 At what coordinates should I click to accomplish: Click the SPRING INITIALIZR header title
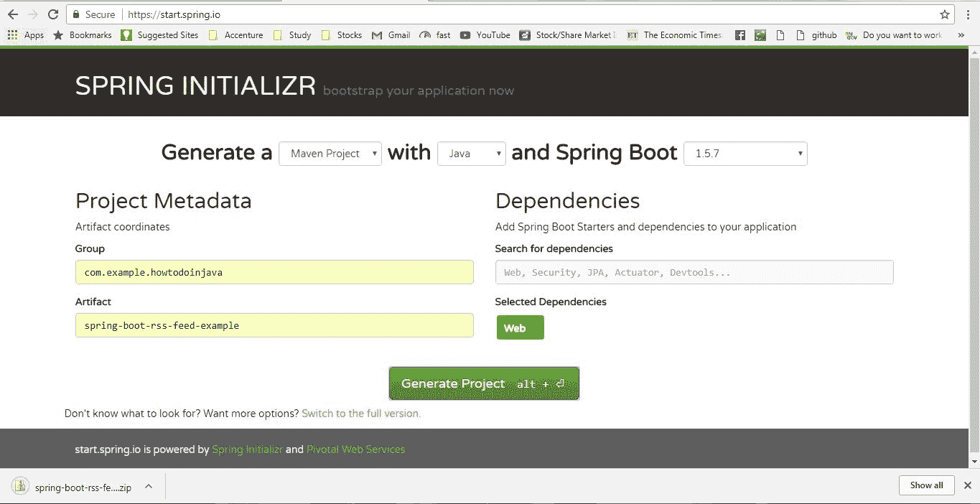[195, 86]
